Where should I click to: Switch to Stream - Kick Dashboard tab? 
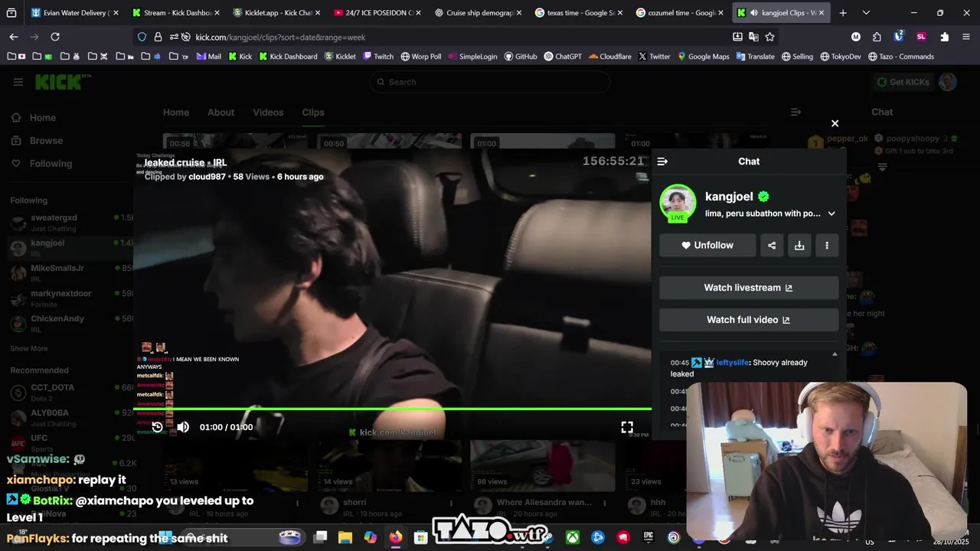point(176,13)
